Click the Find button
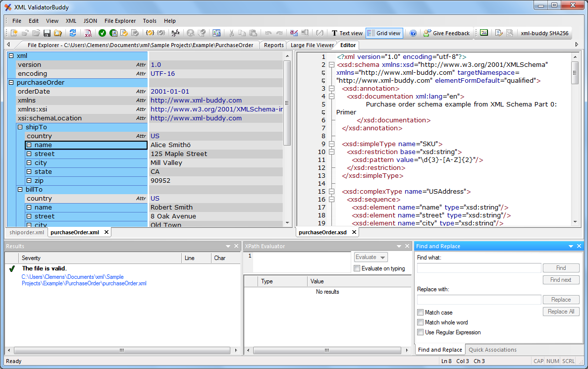 click(x=561, y=268)
